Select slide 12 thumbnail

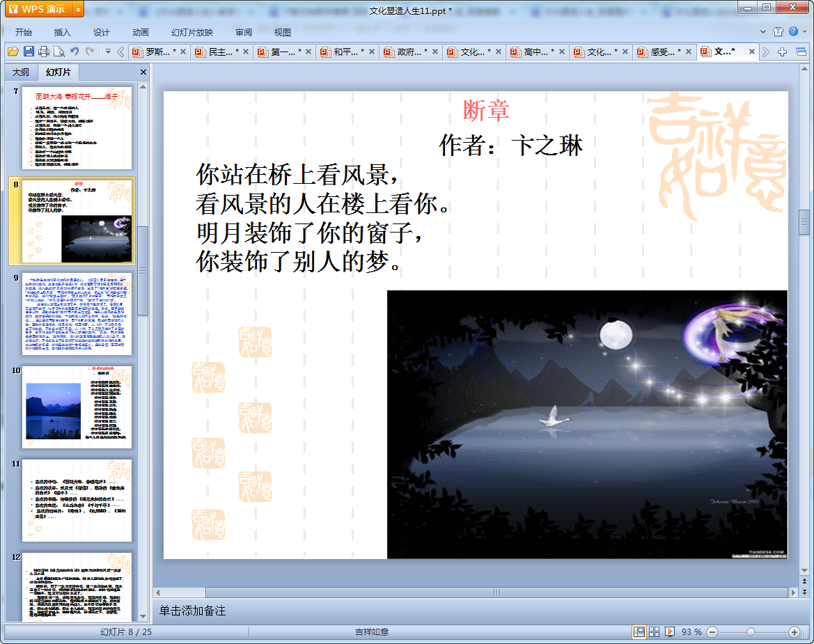click(x=77, y=587)
